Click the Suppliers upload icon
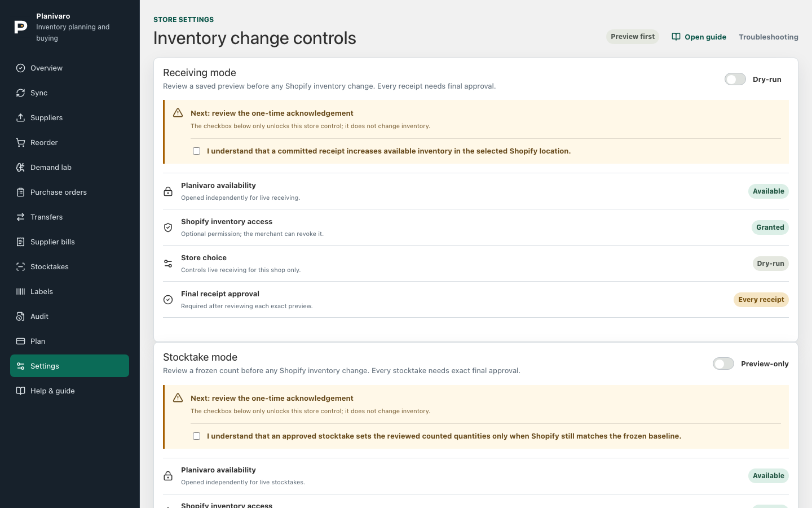 20,118
